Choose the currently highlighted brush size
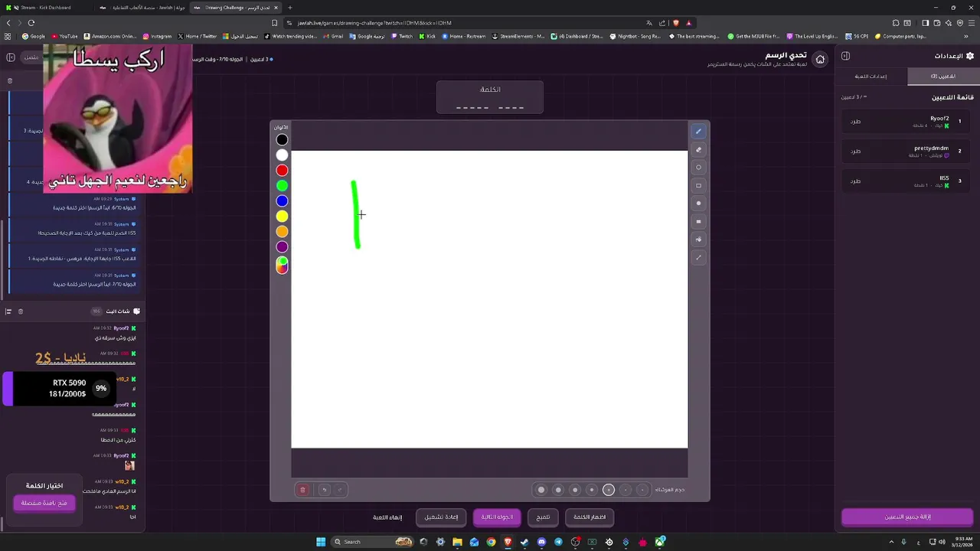 pos(609,490)
